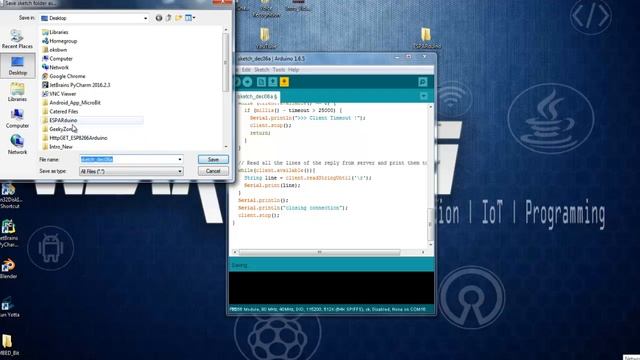The height and width of the screenshot is (360, 640).
Task: Select Libraries in the file list
Action: point(55,32)
